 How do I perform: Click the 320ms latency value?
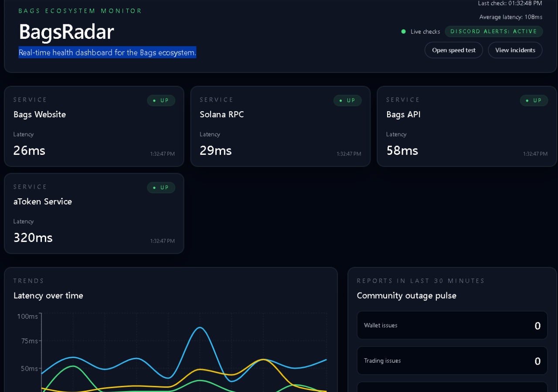click(x=33, y=238)
